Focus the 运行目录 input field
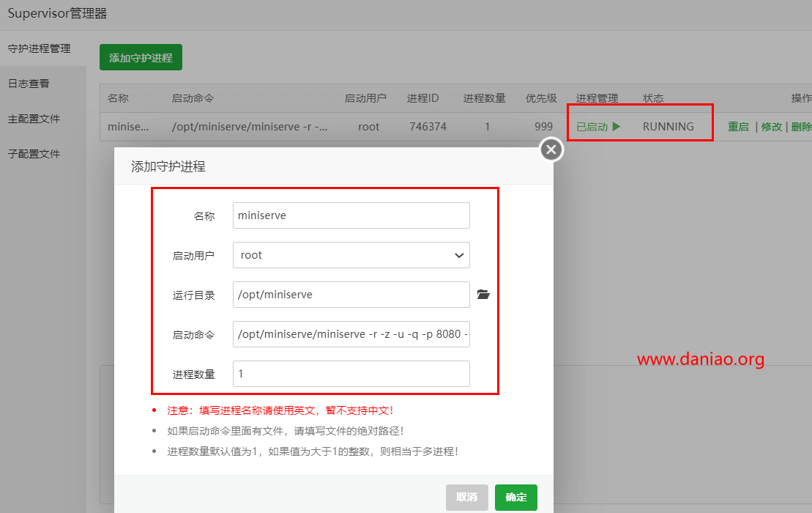Image resolution: width=812 pixels, height=513 pixels. pos(351,295)
